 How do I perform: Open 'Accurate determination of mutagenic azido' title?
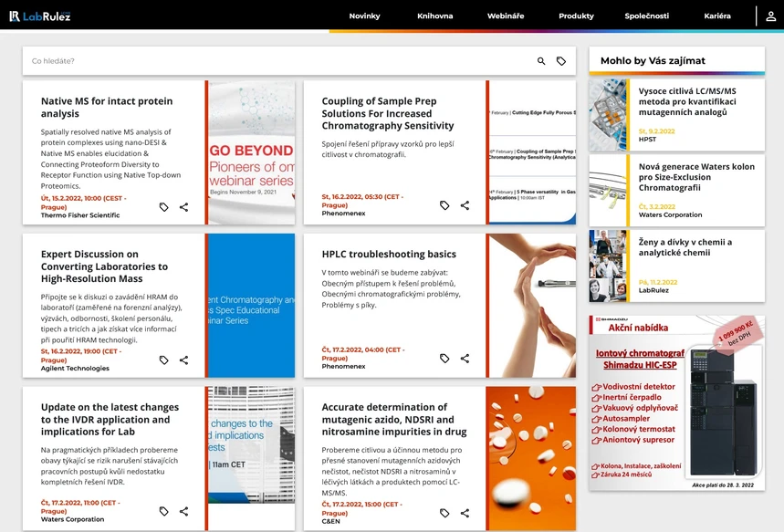[x=394, y=420]
